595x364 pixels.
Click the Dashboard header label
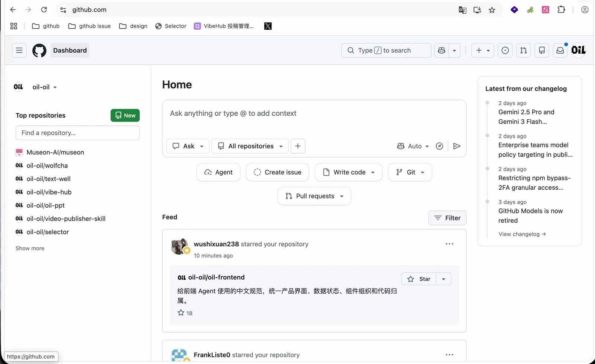click(x=70, y=51)
